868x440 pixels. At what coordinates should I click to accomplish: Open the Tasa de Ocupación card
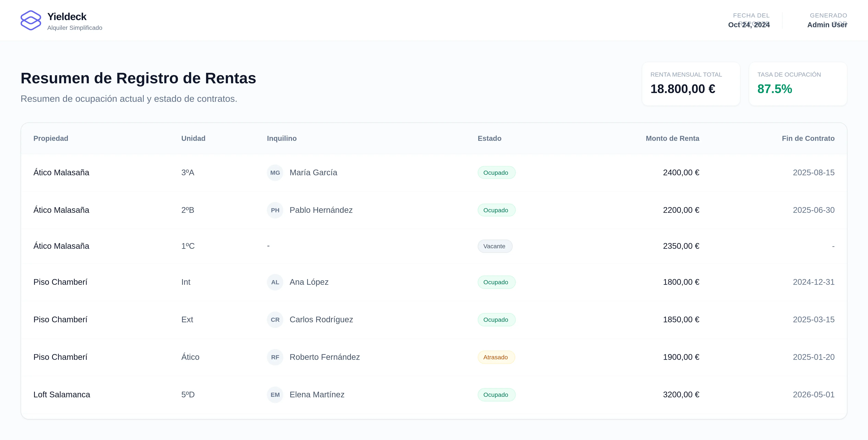798,84
